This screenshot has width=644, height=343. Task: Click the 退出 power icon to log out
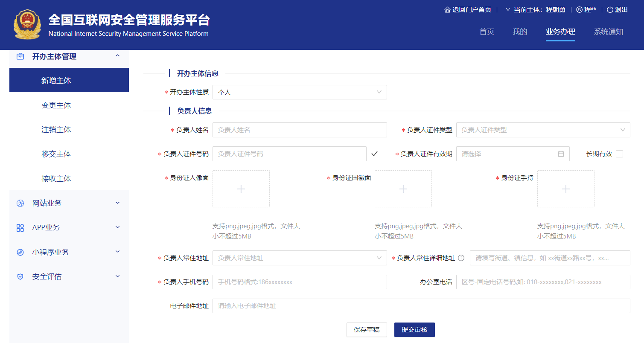pos(610,9)
